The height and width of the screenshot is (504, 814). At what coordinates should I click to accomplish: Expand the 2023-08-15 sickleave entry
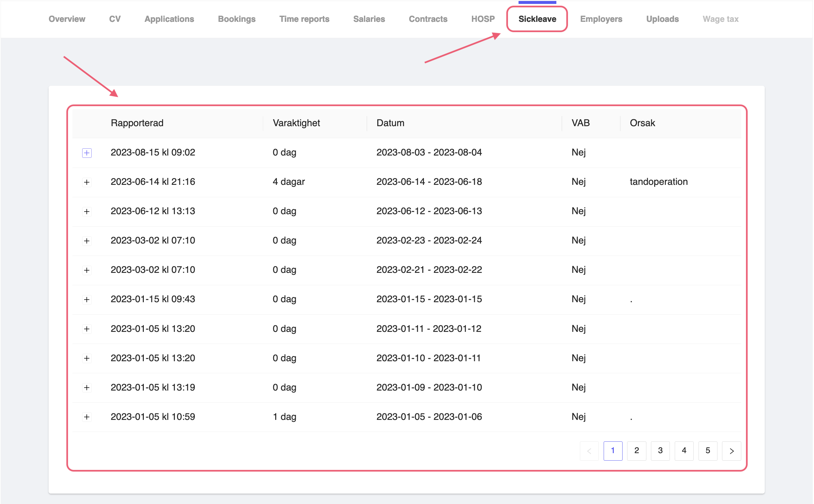click(x=87, y=153)
